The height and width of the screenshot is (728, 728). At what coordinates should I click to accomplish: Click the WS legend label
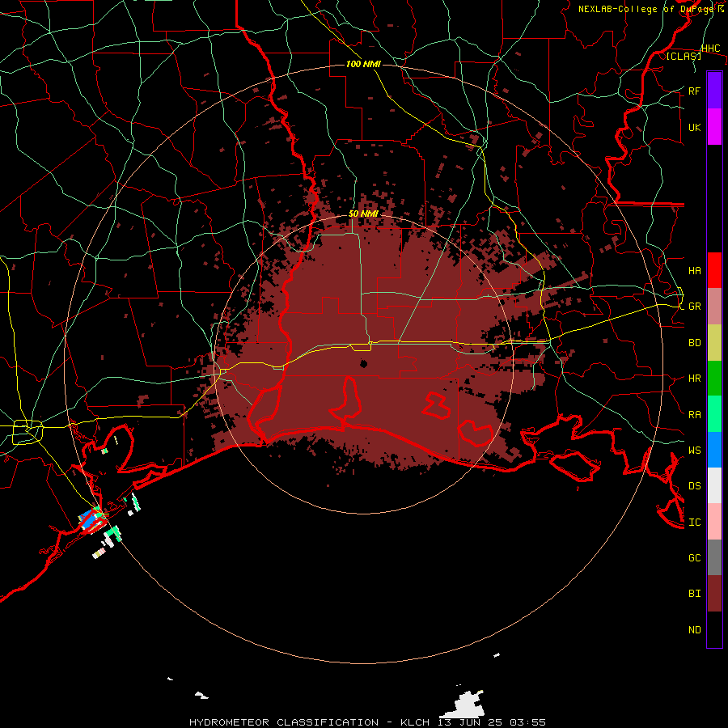pyautogui.click(x=694, y=450)
